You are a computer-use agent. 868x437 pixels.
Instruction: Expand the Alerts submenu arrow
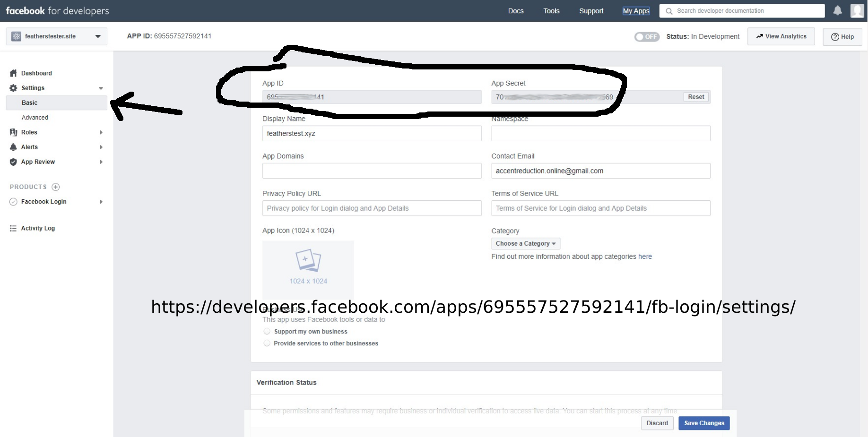pos(101,147)
